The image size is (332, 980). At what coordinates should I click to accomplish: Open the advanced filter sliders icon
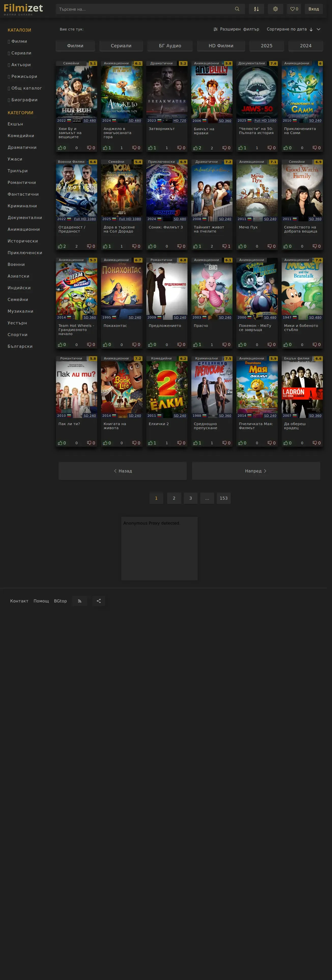(x=215, y=29)
